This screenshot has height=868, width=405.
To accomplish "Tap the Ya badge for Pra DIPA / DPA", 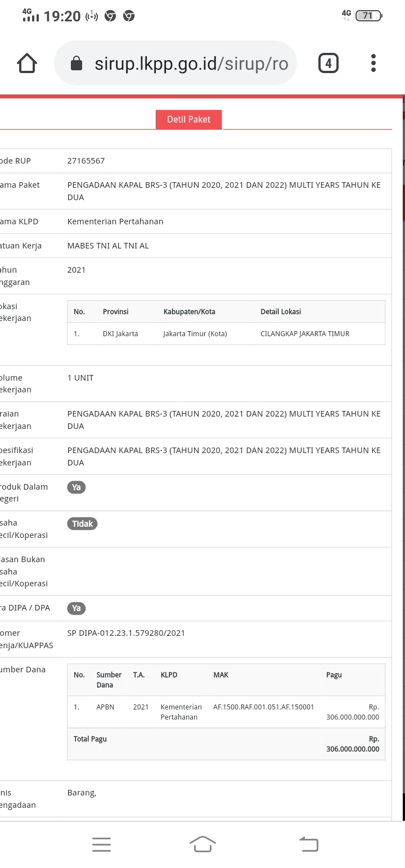I will click(76, 608).
